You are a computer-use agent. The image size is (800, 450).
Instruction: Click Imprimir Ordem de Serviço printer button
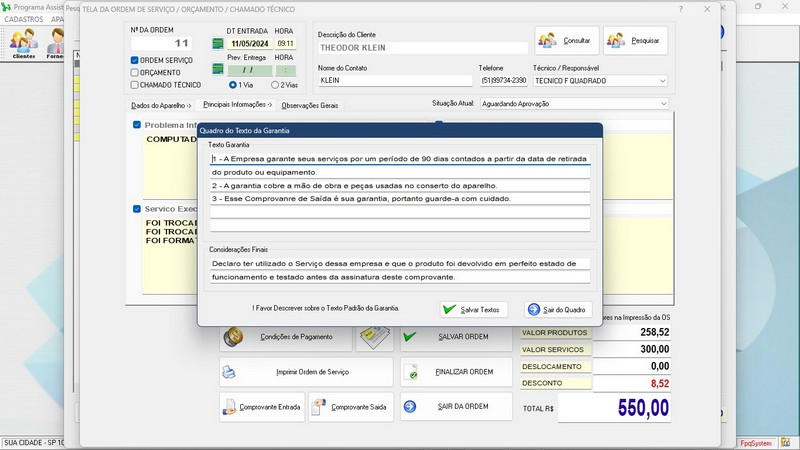[x=306, y=372]
